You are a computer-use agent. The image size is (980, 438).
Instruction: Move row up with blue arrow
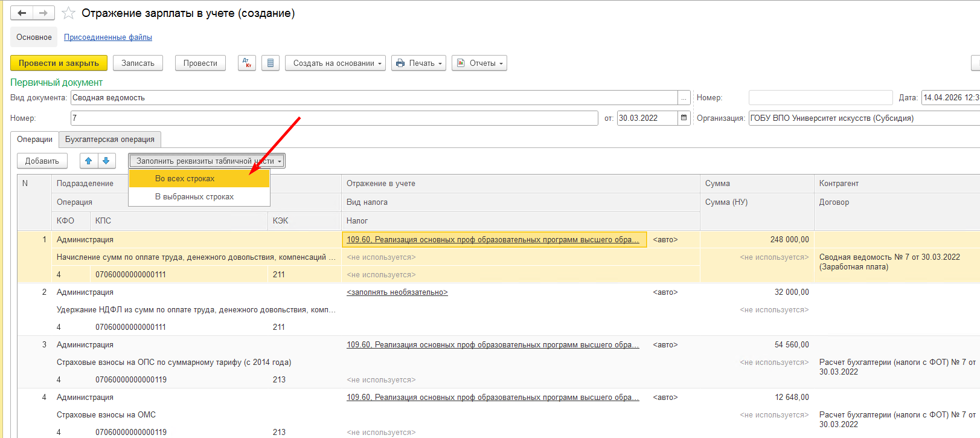pos(89,161)
